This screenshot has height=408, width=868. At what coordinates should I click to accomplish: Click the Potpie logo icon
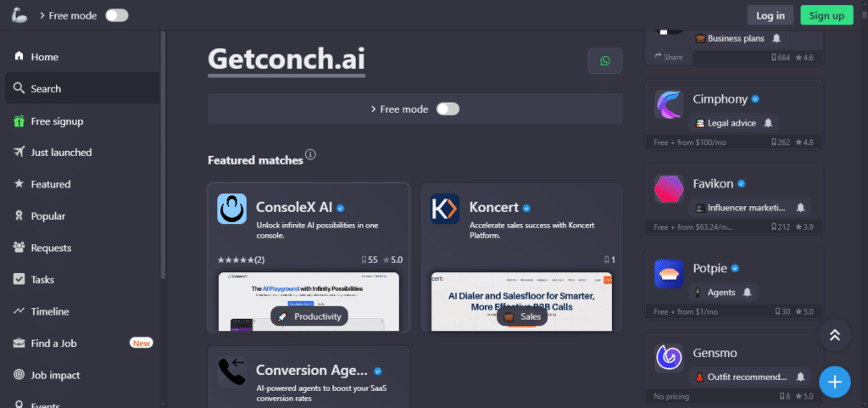coord(669,273)
